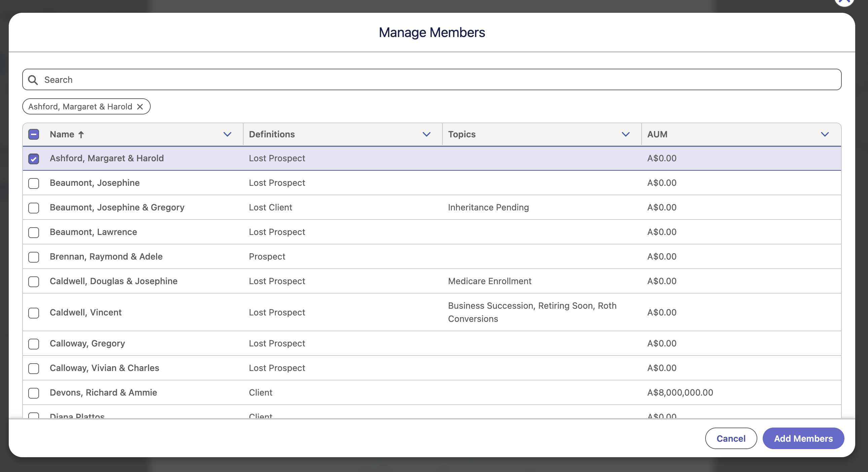Click the name Beaumont, Josephine & Gregory
This screenshot has height=472, width=868.
(x=117, y=207)
